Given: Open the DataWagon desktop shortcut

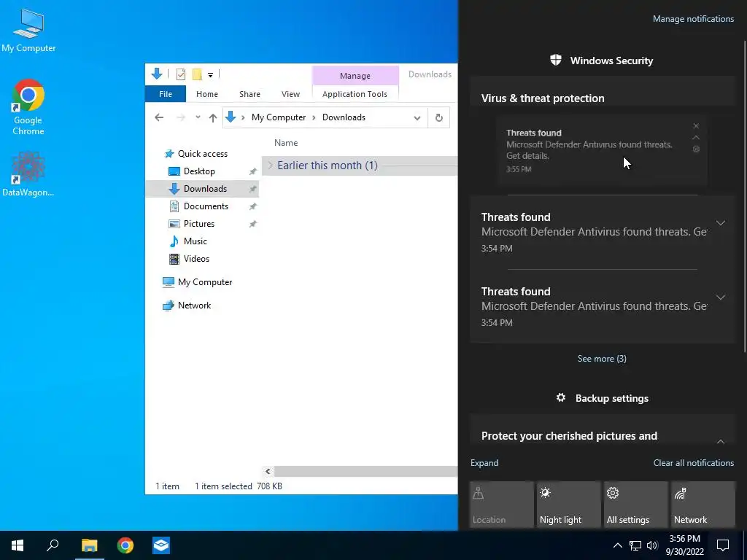Looking at the screenshot, I should pos(28,174).
